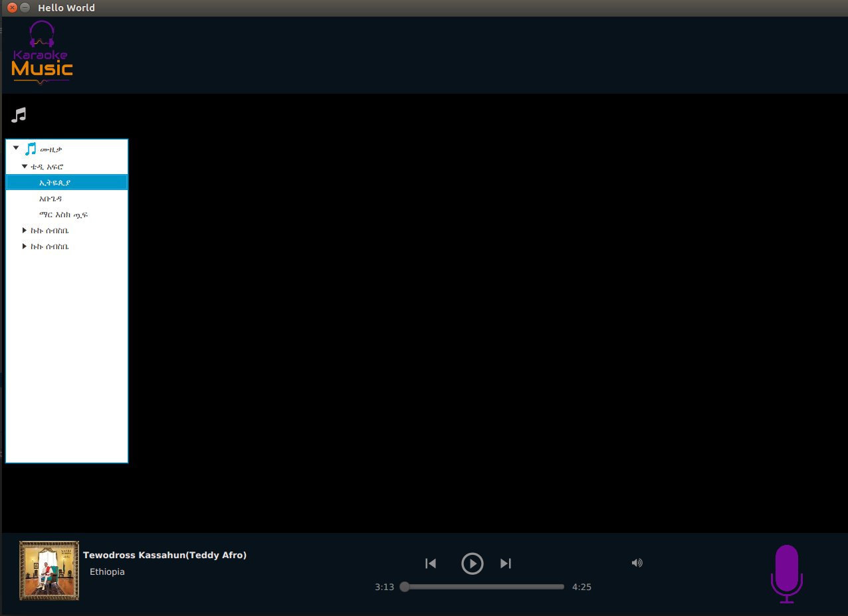Screen dimensions: 848x616
Task: Click the album cover thumbnail
Action: point(49,571)
